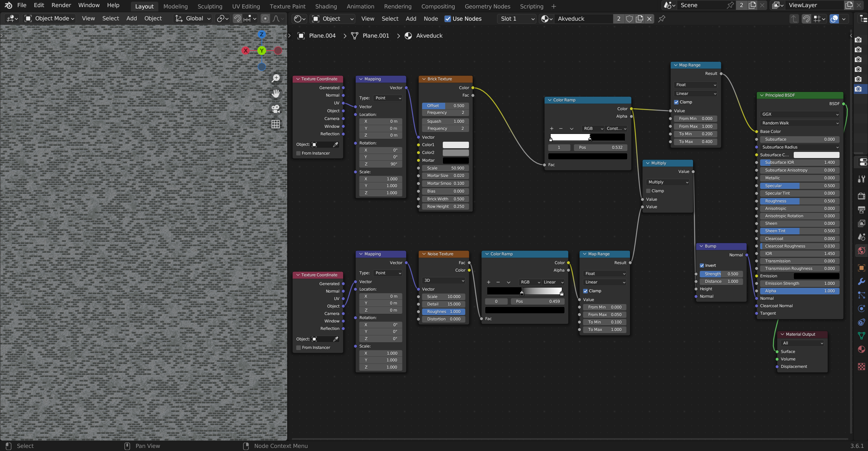Click the pan view hand icon
868x451 pixels.
pos(276,93)
